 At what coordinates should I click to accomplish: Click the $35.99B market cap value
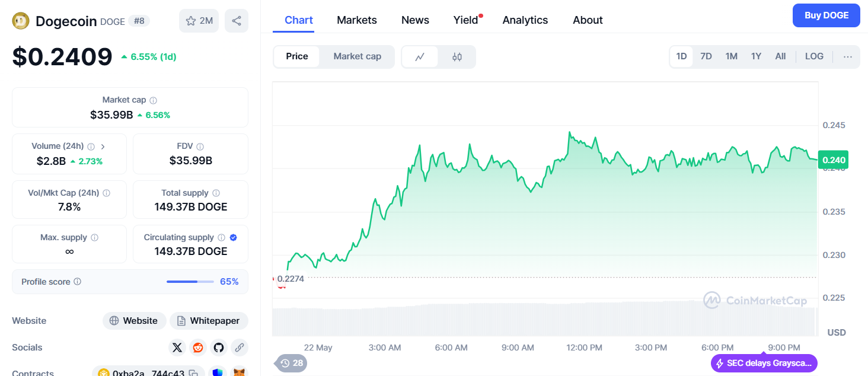tap(111, 115)
